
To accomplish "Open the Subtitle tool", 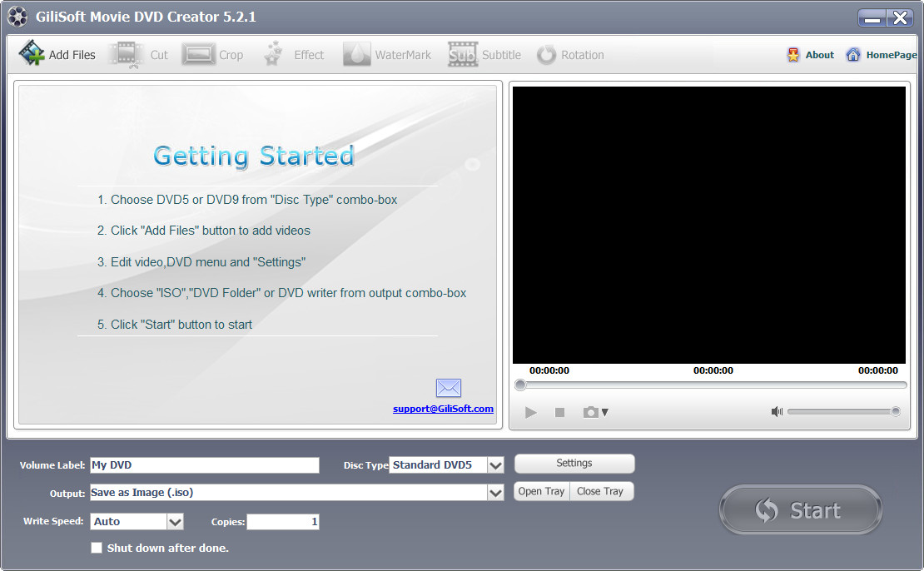I will click(484, 55).
